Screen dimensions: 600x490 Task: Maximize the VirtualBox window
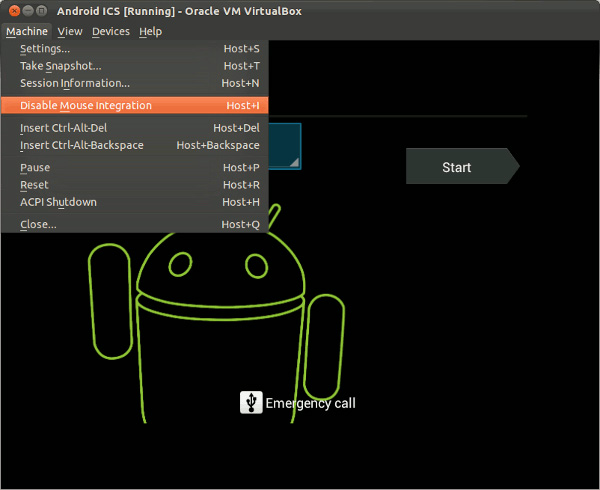pos(42,11)
